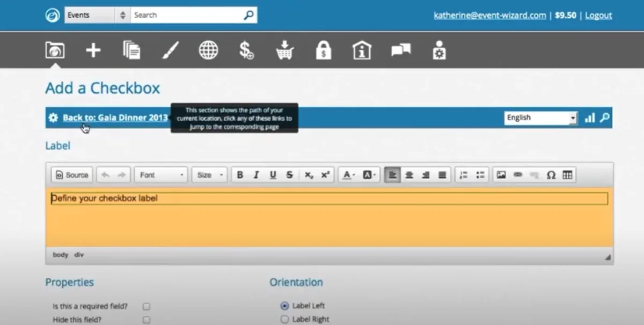Image resolution: width=644 pixels, height=325 pixels.
Task: Open the Events search-scope dropdown
Action: (97, 15)
